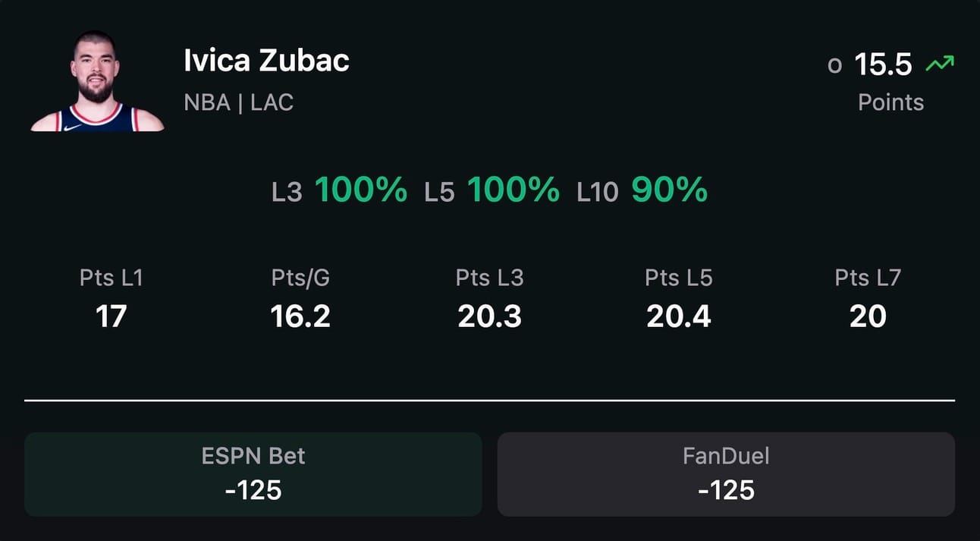Click the Pts L5 stat value 20.4
Screen dimensions: 980x541
click(x=678, y=316)
